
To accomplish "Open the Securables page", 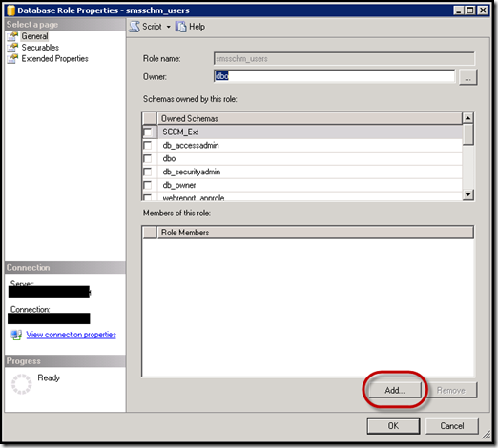I will click(40, 48).
